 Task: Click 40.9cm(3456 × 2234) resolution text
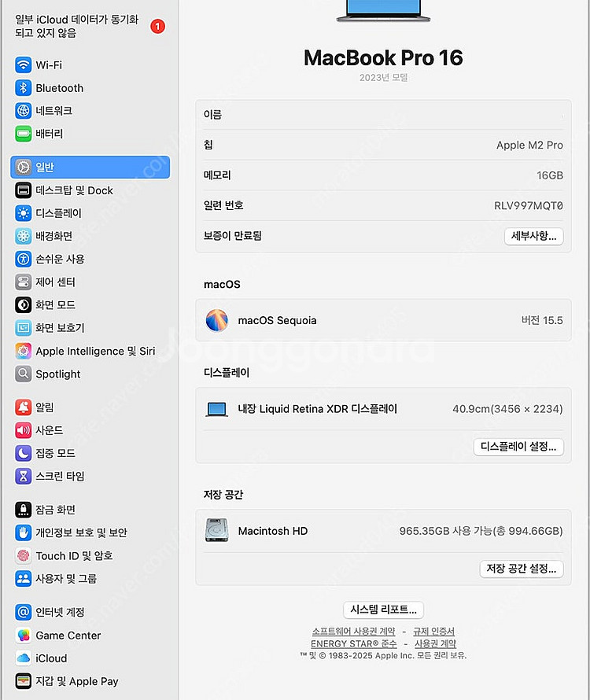coord(507,409)
